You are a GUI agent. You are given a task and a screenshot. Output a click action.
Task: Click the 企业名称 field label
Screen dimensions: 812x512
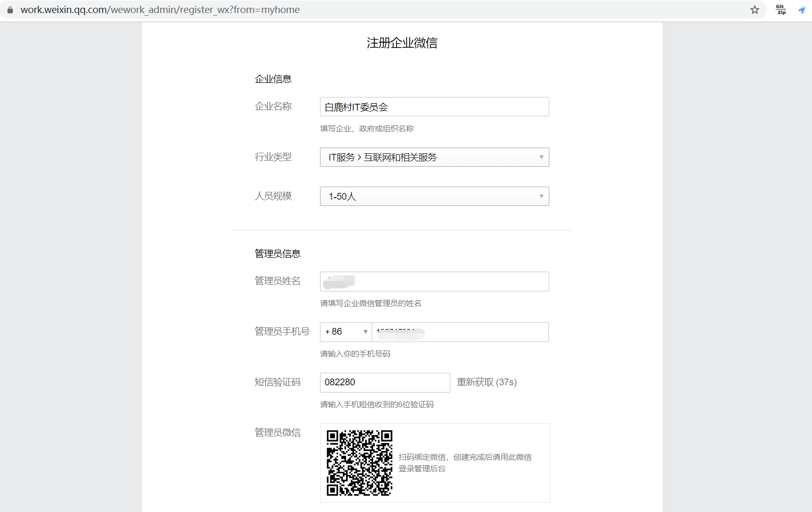click(273, 106)
